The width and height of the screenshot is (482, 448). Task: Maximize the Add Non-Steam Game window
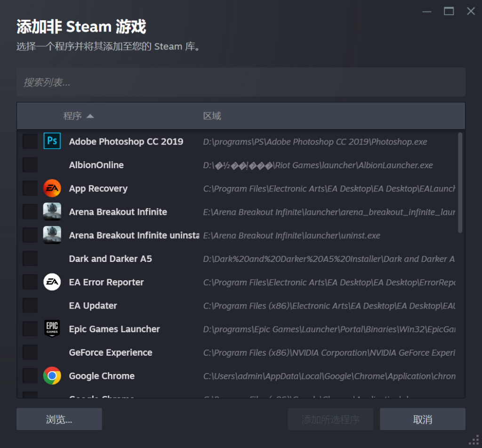pyautogui.click(x=449, y=11)
